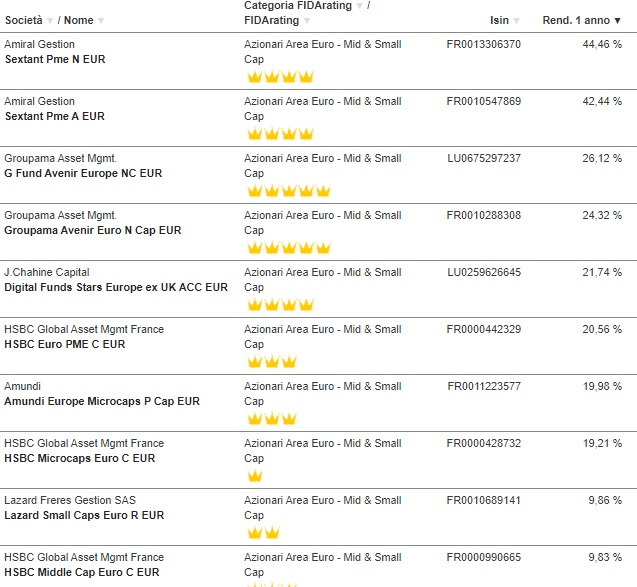
Task: Click the 9,86 % return value
Action: point(605,500)
